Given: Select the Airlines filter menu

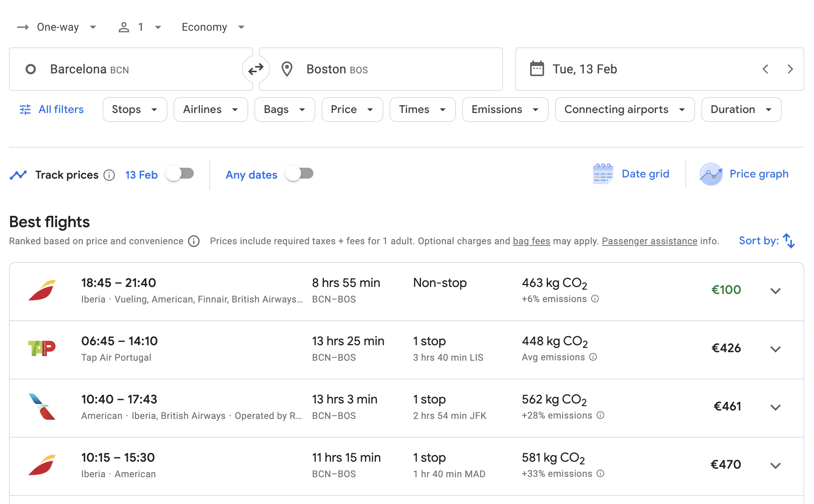Looking at the screenshot, I should point(209,109).
